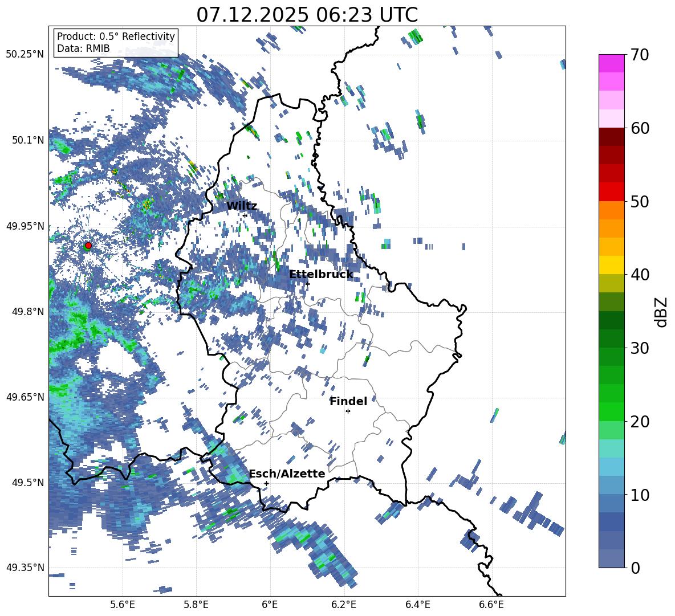Screen dimensions: 675x616
Task: Click the 10 tick on the colorbar
Action: click(x=640, y=494)
